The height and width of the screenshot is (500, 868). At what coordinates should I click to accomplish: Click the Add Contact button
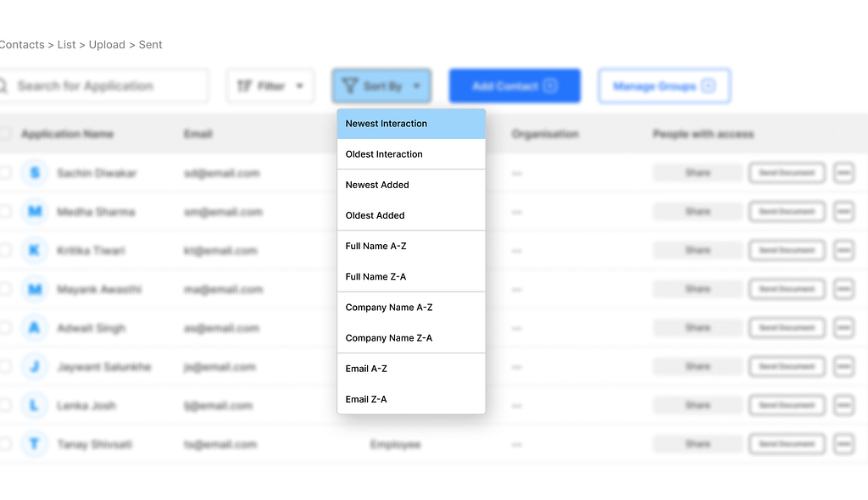point(515,86)
